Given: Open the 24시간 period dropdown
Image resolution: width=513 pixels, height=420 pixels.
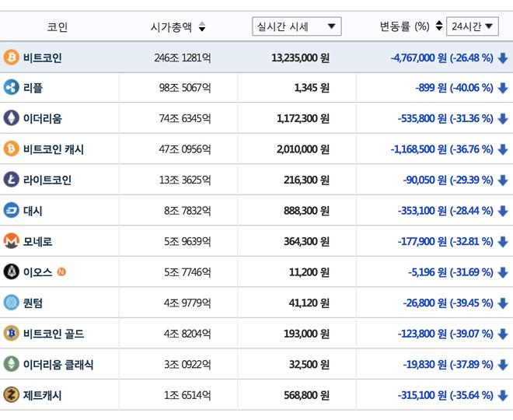Looking at the screenshot, I should point(473,26).
